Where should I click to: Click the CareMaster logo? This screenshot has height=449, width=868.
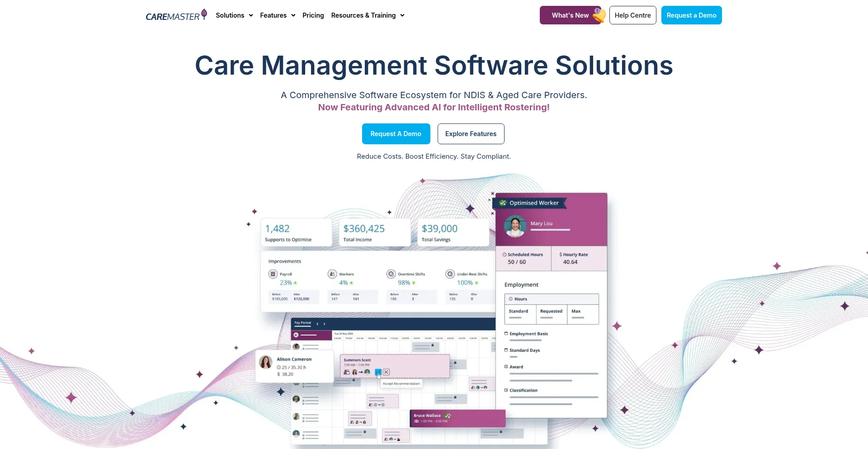point(176,15)
